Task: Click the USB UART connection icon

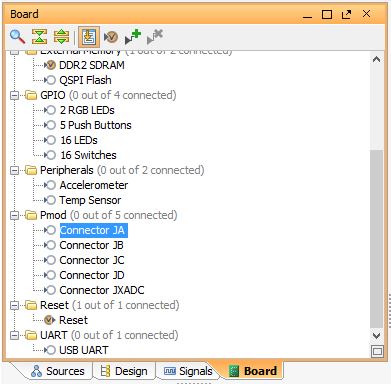Action: [x=50, y=350]
